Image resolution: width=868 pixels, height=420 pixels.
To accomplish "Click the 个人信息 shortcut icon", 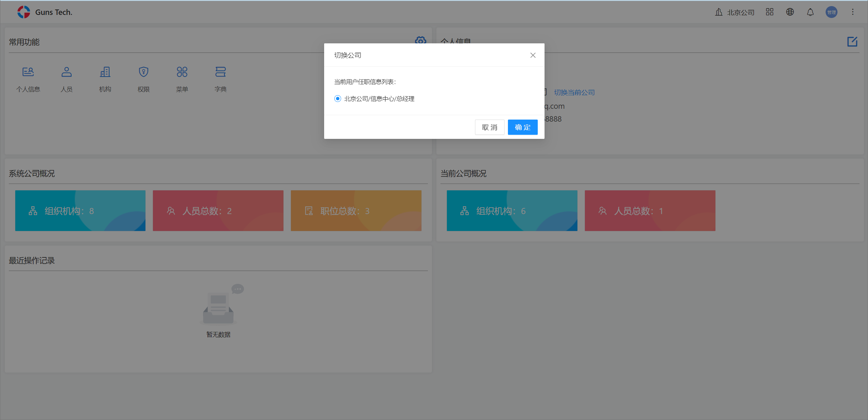I will point(28,72).
